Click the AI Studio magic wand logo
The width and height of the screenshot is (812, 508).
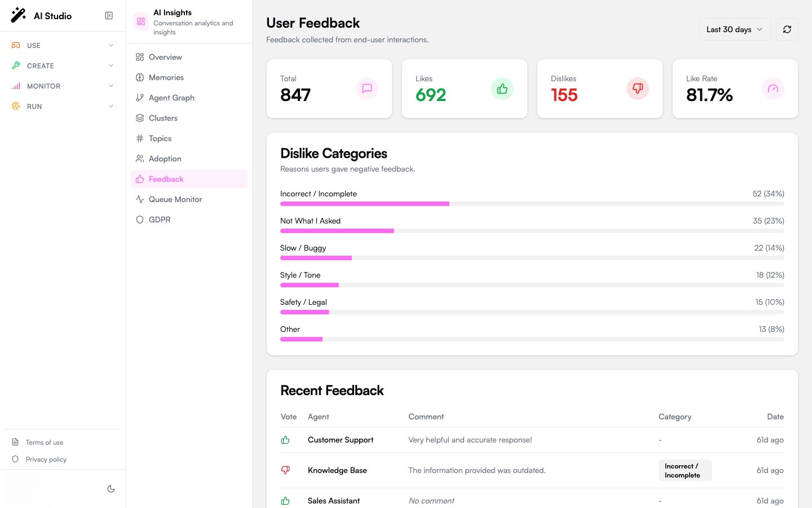point(19,15)
